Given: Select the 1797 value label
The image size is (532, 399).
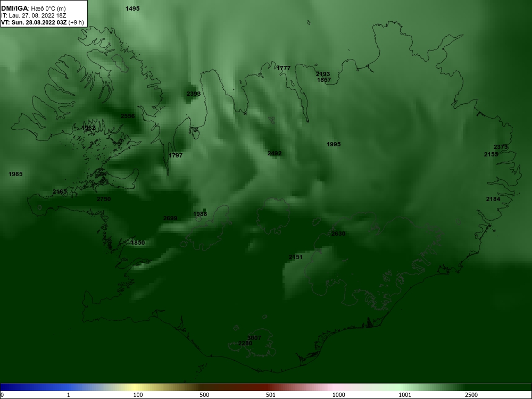Looking at the screenshot, I should (x=176, y=155).
